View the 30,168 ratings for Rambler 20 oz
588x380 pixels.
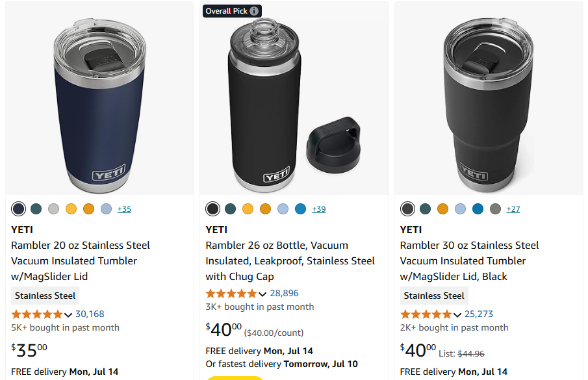tap(90, 314)
